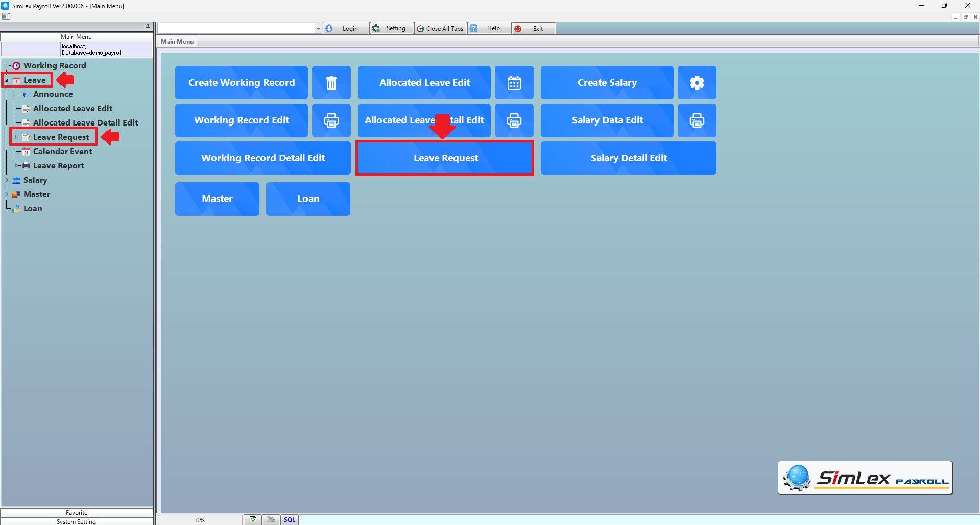Screen dimensions: 980x525
Task: Click the trash icon beside Create Working Record
Action: pyautogui.click(x=331, y=83)
